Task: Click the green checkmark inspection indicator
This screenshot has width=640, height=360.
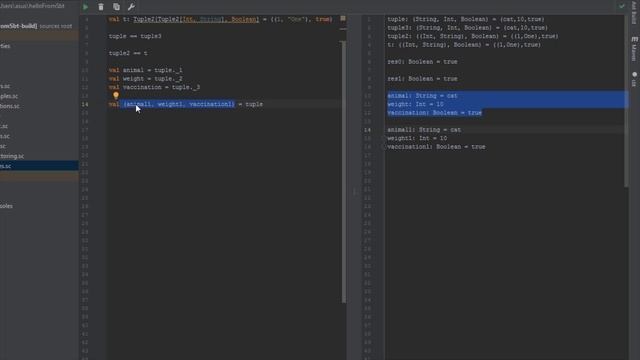Action: (x=622, y=6)
